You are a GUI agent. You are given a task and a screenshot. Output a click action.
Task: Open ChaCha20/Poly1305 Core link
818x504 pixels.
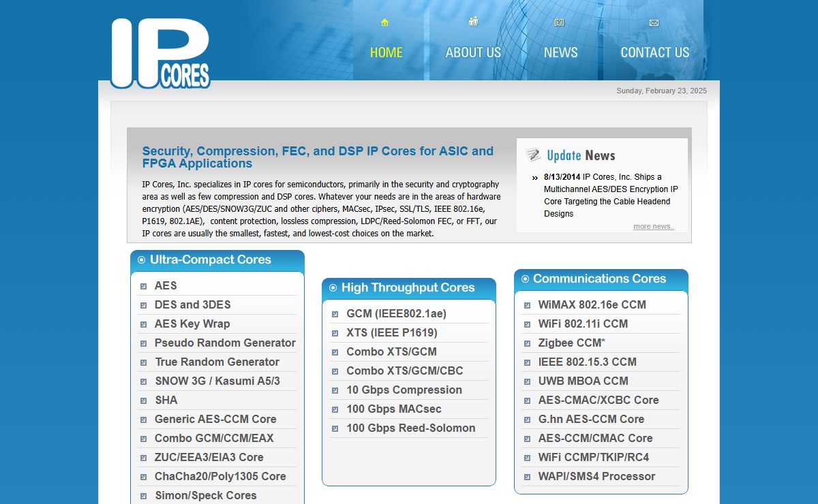[x=220, y=476]
